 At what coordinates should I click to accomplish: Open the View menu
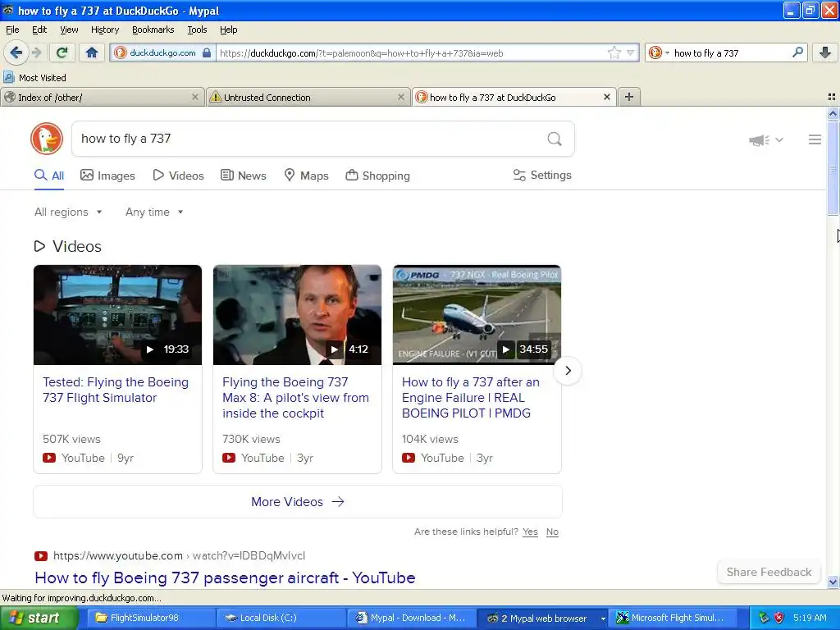pyautogui.click(x=69, y=30)
